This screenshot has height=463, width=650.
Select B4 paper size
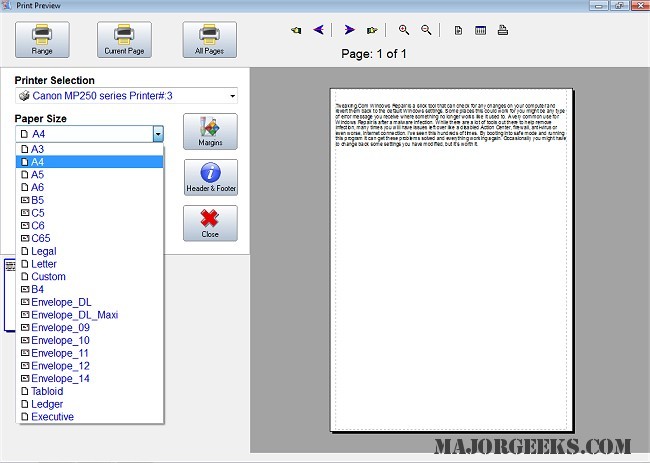90,289
